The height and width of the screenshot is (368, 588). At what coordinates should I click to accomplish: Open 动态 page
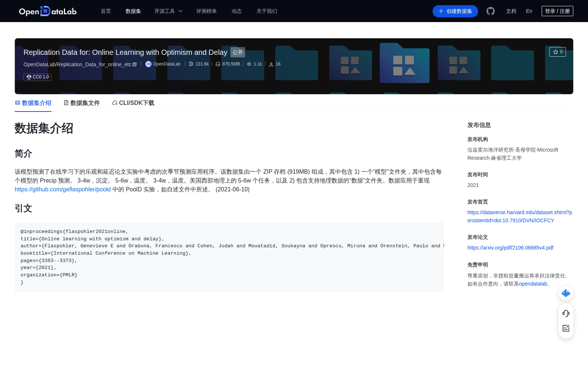pyautogui.click(x=237, y=11)
